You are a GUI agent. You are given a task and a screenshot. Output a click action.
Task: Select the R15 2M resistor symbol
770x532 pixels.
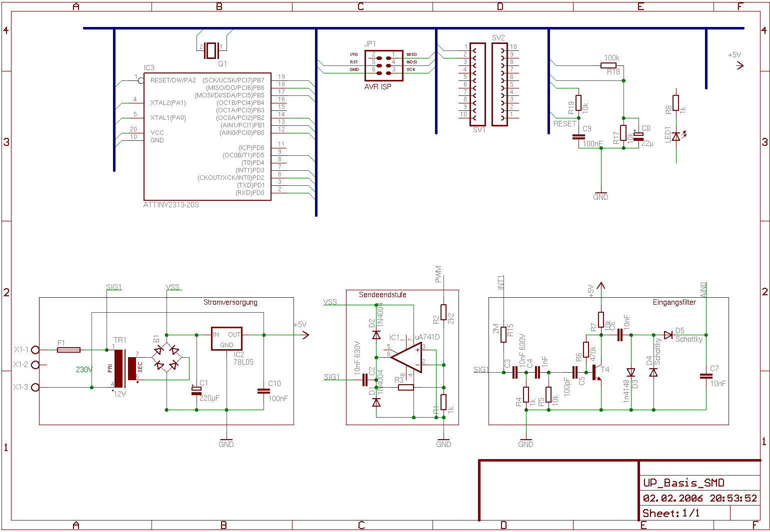click(503, 334)
